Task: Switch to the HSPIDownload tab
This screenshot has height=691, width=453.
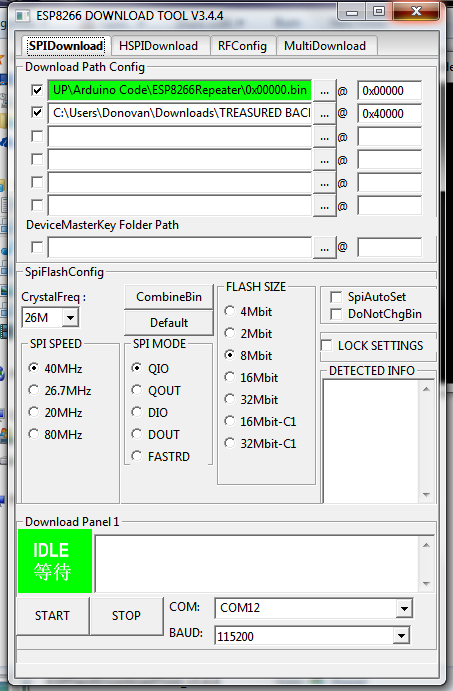Action: (x=160, y=46)
